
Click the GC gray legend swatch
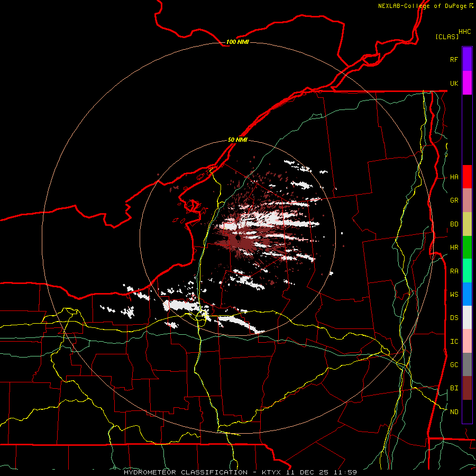point(467,364)
